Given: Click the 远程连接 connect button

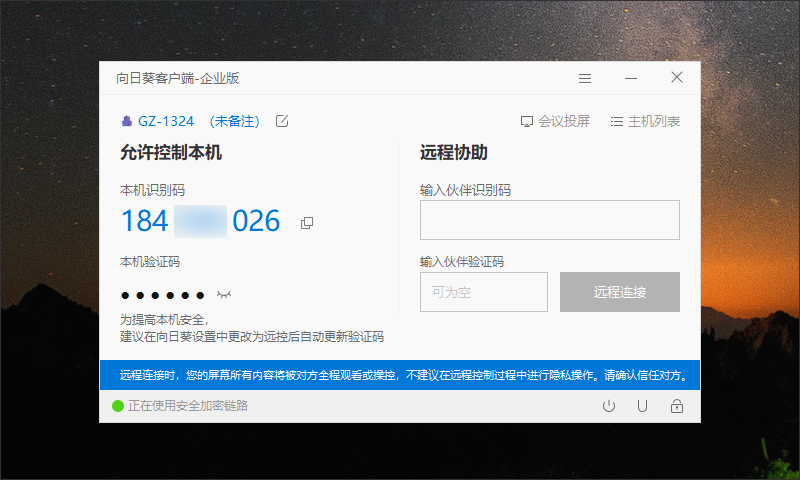Looking at the screenshot, I should (x=619, y=292).
